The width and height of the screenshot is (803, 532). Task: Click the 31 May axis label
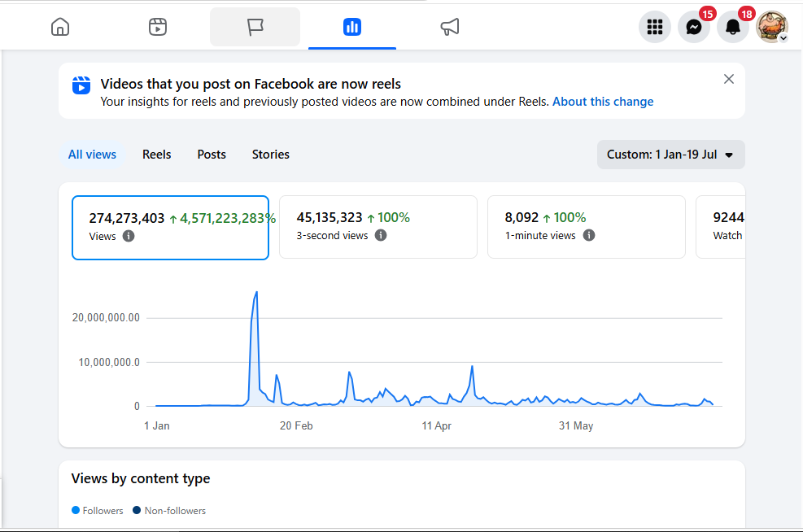[576, 425]
